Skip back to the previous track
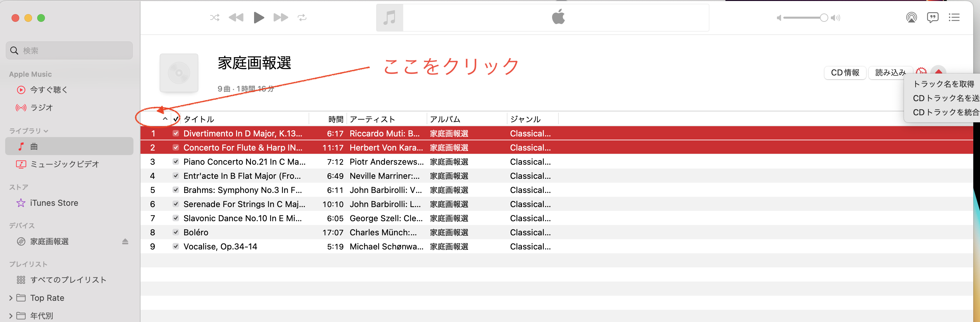The height and width of the screenshot is (322, 980). click(x=236, y=18)
